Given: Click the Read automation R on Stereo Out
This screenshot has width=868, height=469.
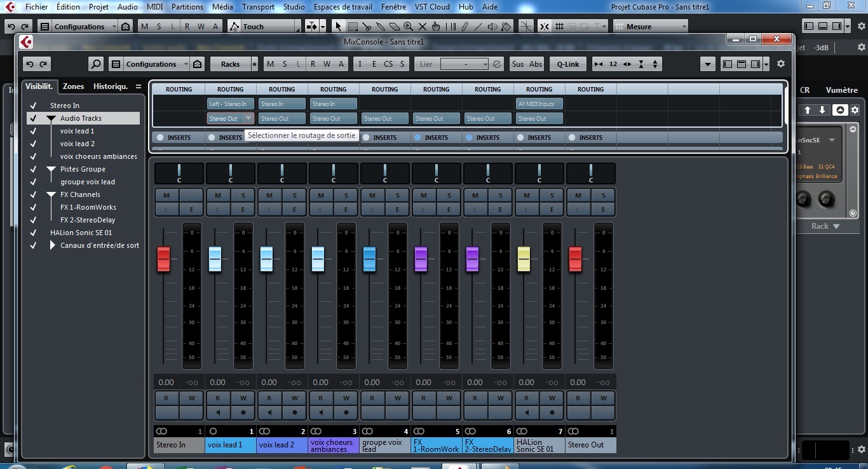Looking at the screenshot, I should tap(578, 398).
